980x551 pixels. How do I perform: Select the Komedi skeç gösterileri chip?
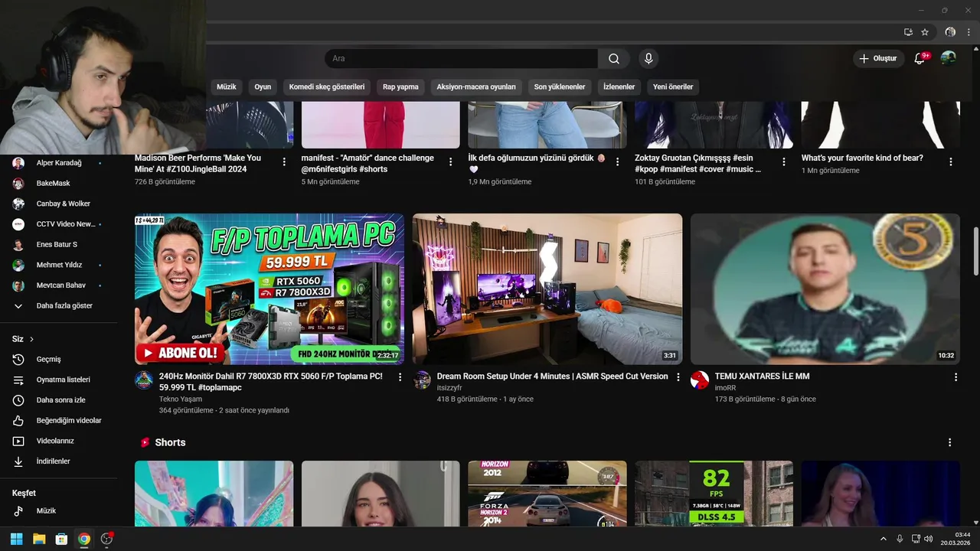(327, 87)
